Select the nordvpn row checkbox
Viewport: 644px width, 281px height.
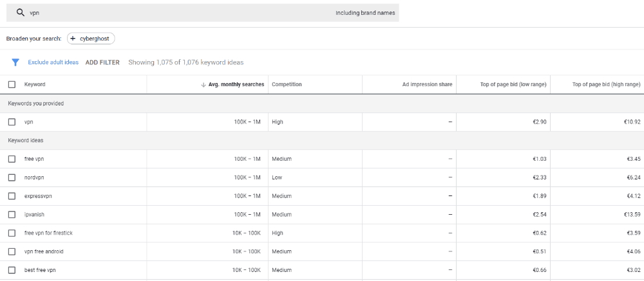(12, 177)
